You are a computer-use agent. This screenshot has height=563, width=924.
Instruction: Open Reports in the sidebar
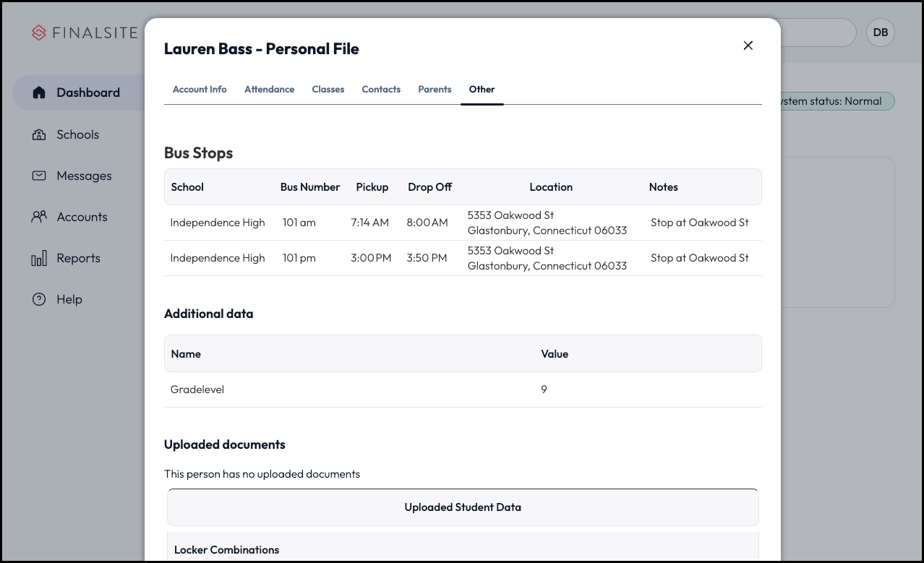[78, 258]
